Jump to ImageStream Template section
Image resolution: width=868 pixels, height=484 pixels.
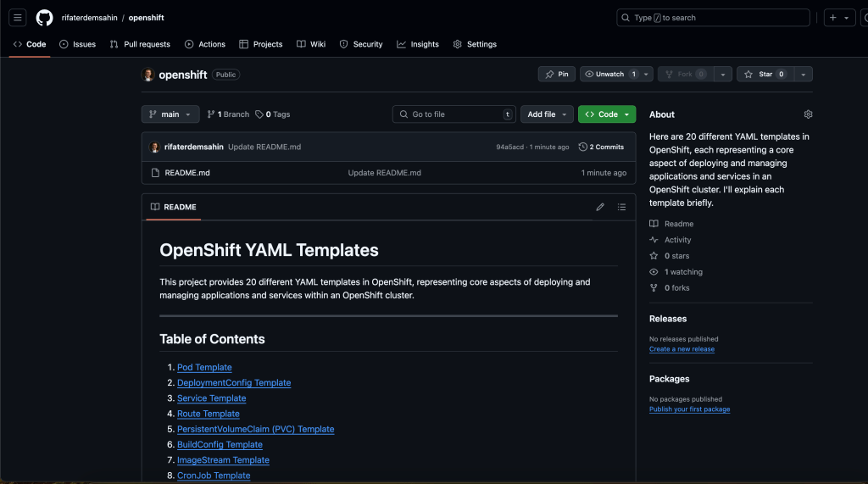[x=223, y=460]
